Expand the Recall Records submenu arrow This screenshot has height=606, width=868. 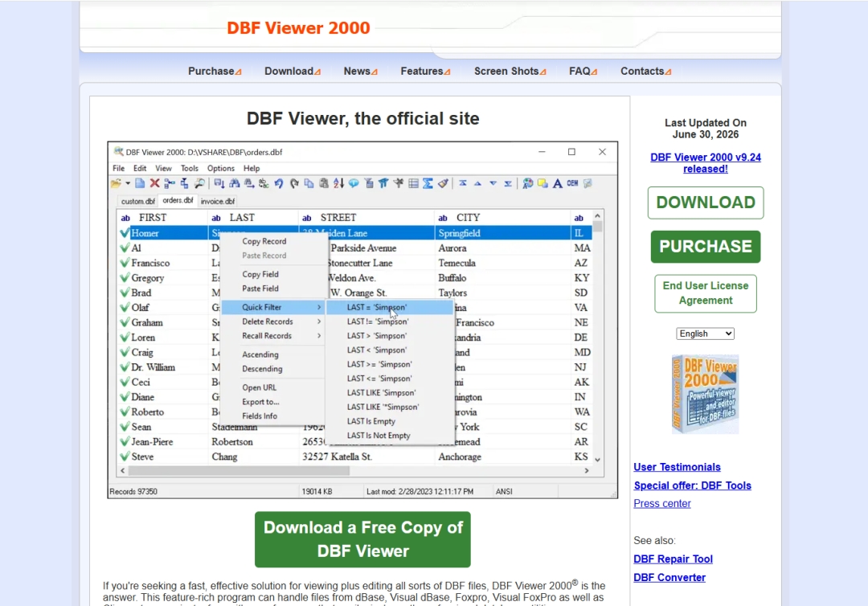319,336
